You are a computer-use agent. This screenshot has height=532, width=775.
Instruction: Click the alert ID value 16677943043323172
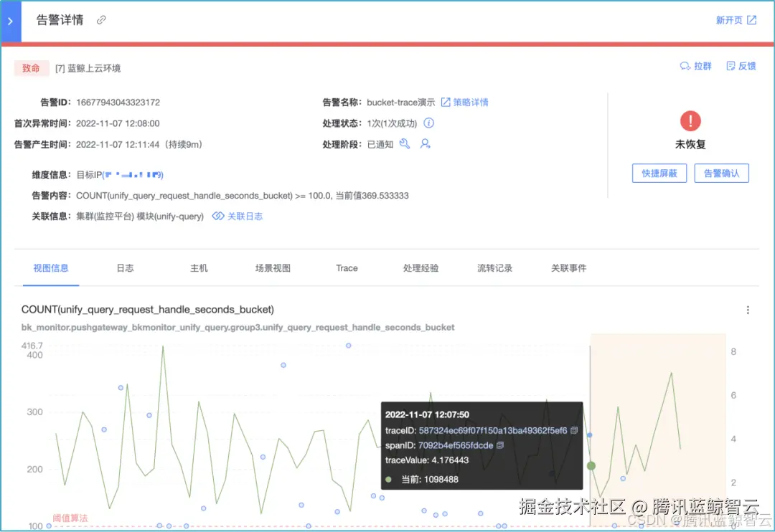(x=118, y=103)
